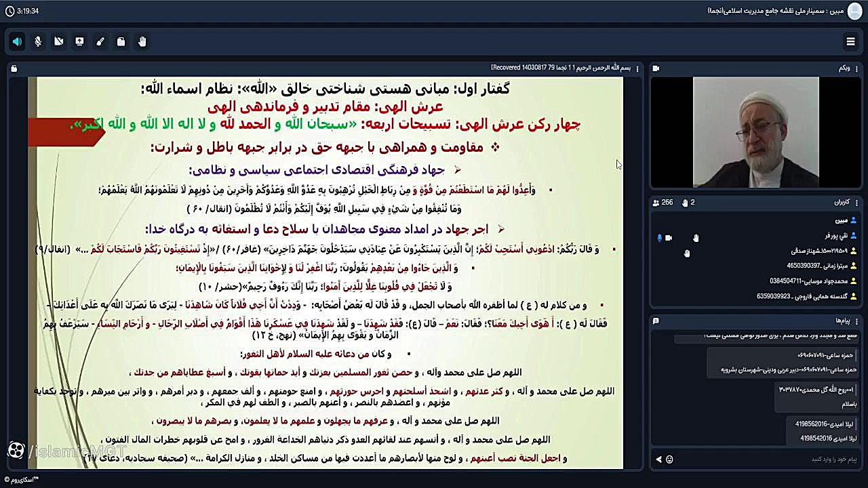Image resolution: width=868 pixels, height=488 pixels.
Task: Turn on the webcam from the toolbar
Action: (59, 41)
